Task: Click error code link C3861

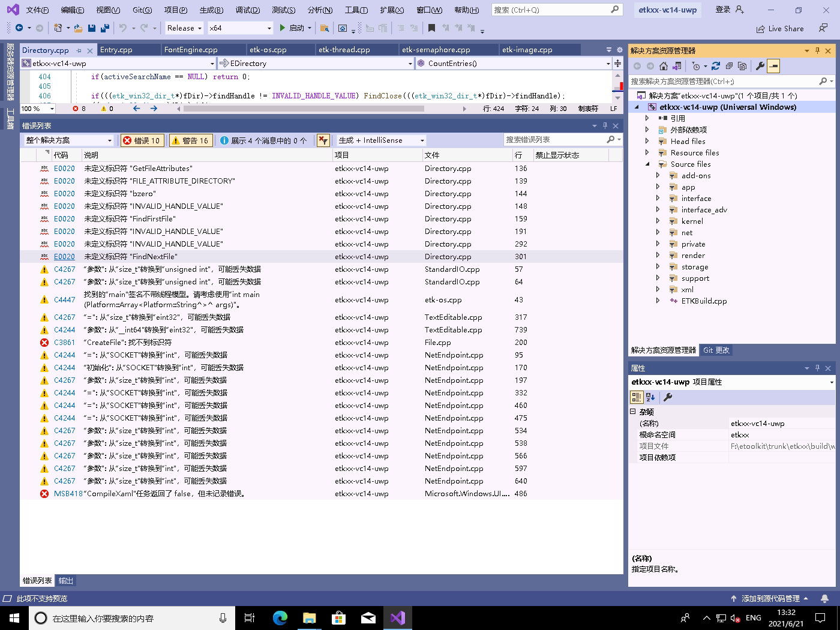Action: (64, 343)
